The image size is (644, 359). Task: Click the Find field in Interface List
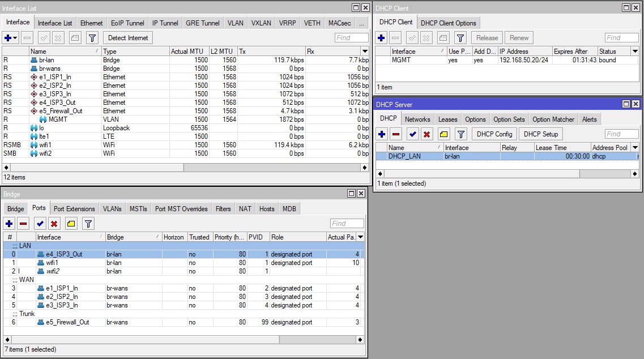coord(352,38)
